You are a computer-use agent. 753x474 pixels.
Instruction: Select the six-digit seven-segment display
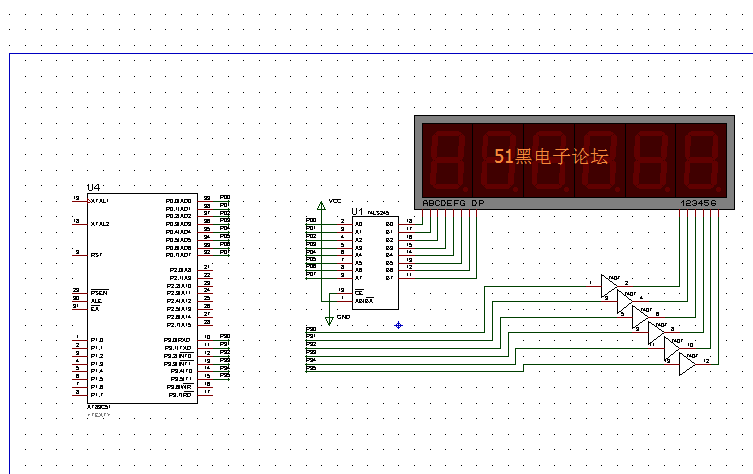(574, 162)
